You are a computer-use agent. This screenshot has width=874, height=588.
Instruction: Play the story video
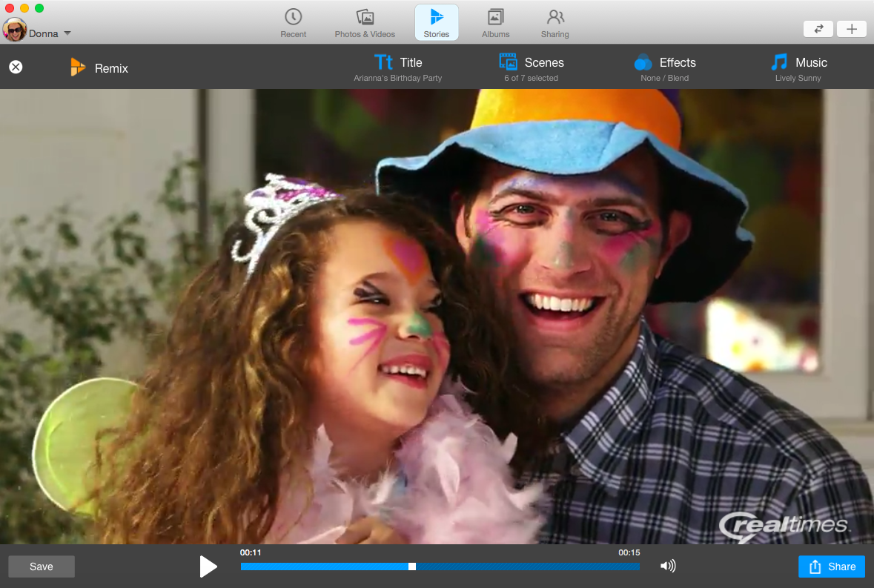[208, 566]
